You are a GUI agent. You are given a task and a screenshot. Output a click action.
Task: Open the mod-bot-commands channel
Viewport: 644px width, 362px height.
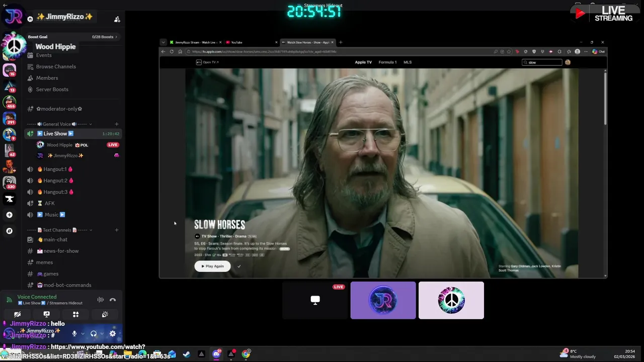[x=73, y=285]
